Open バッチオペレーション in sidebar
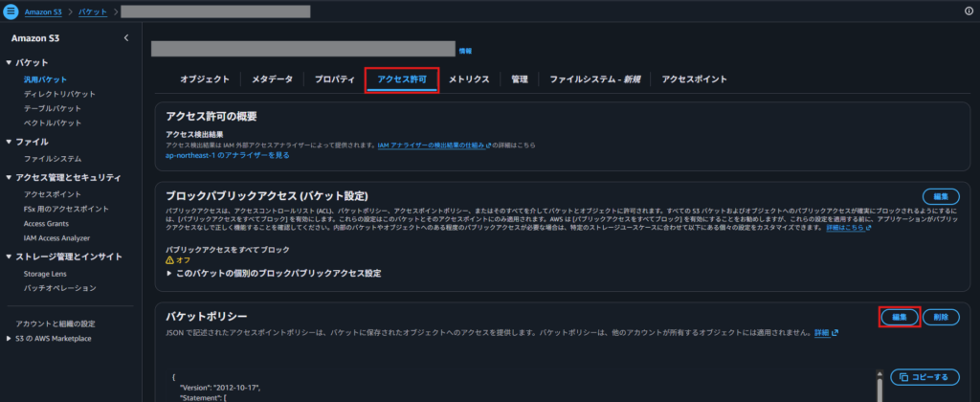Viewport: 980px width, 402px height. (x=59, y=288)
